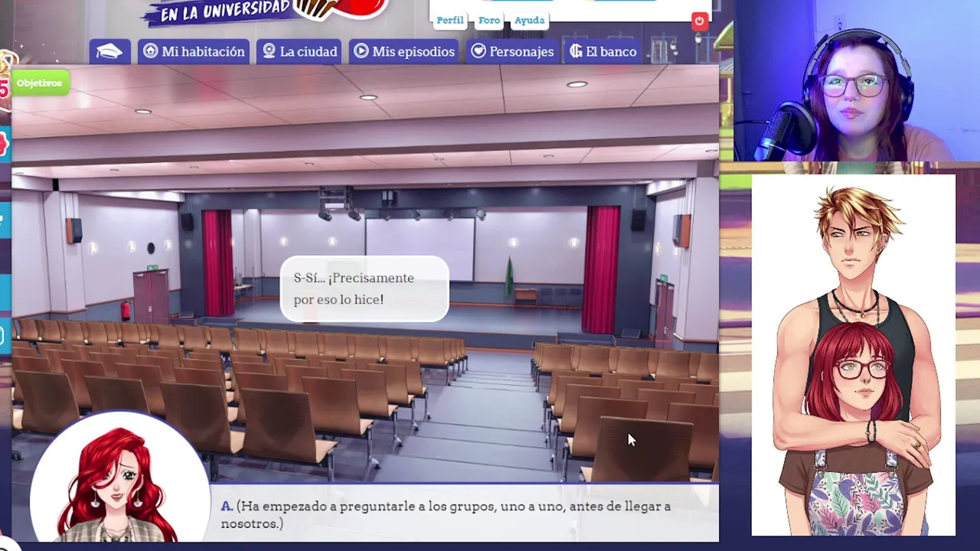Viewport: 980px width, 551px height.
Task: Click the red-haired character avatar portrait
Action: pyautogui.click(x=119, y=479)
